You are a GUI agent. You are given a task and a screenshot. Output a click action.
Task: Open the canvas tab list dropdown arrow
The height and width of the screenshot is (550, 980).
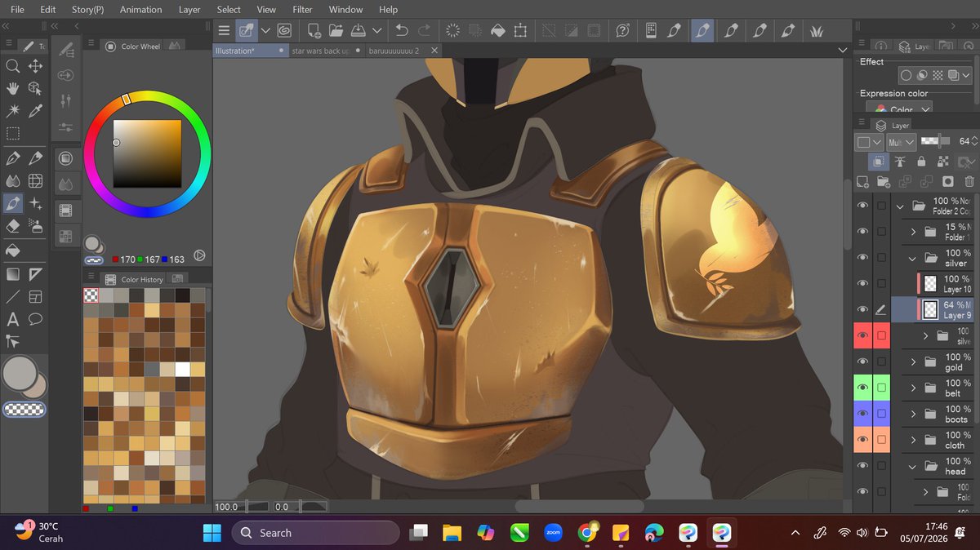[843, 51]
